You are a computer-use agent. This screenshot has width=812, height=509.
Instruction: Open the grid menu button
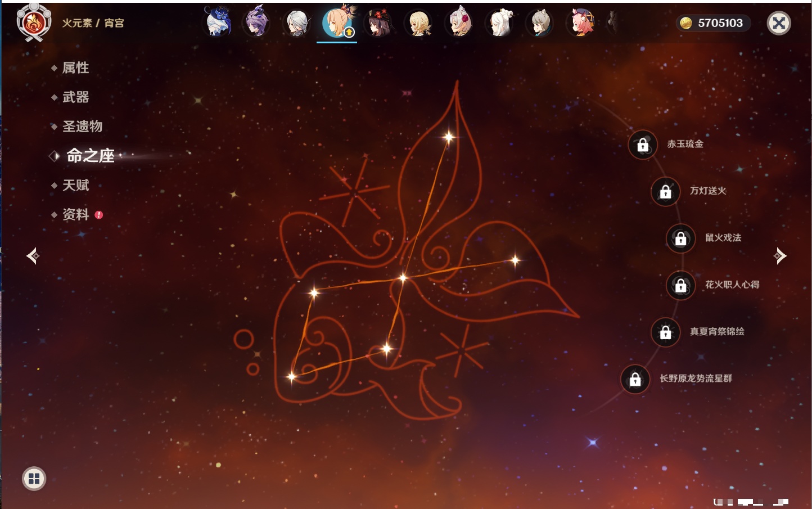click(x=34, y=479)
